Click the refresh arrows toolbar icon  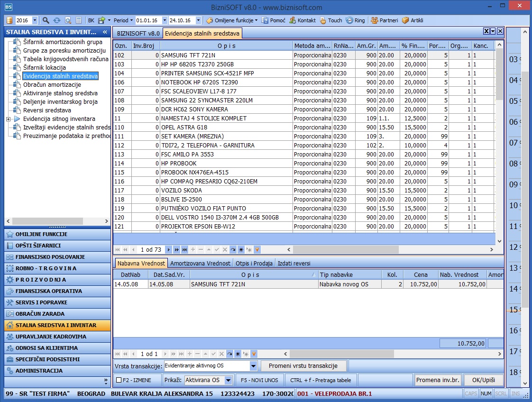click(56, 20)
